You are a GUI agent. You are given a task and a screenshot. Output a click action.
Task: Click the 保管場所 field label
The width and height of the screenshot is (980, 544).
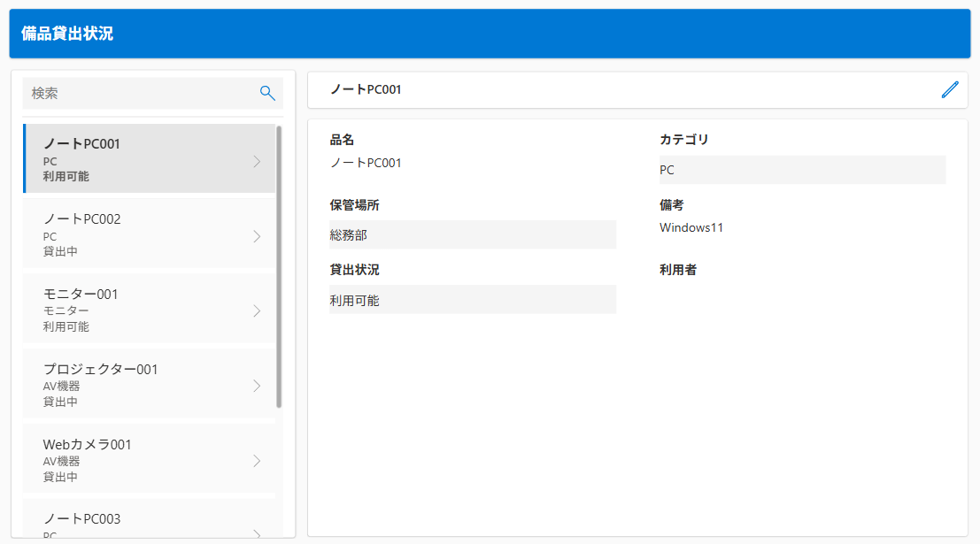(354, 205)
